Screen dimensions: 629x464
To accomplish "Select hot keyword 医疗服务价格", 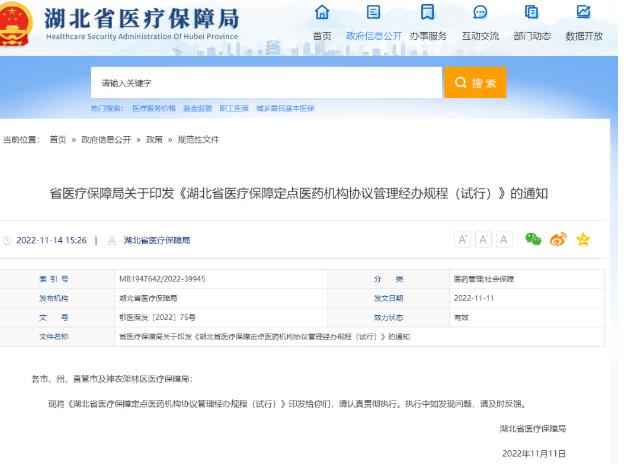I will (x=154, y=107).
